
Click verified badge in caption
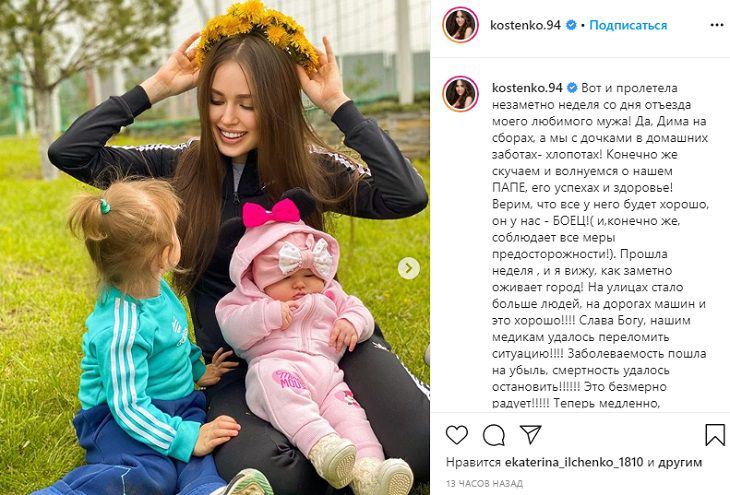(x=573, y=88)
